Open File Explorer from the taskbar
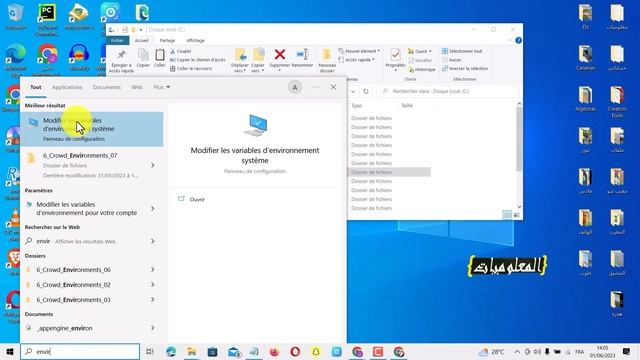Viewport: 640px width, 360px height. tap(191, 351)
